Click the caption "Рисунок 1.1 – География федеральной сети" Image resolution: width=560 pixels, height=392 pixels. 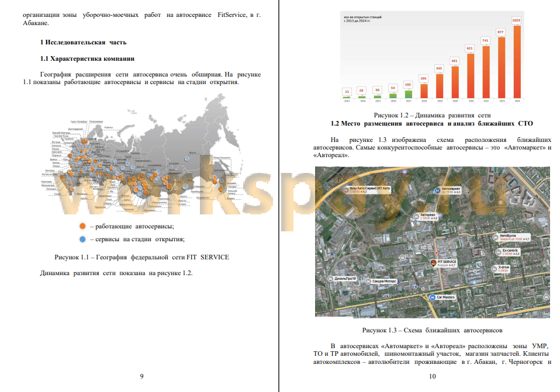coord(142,257)
